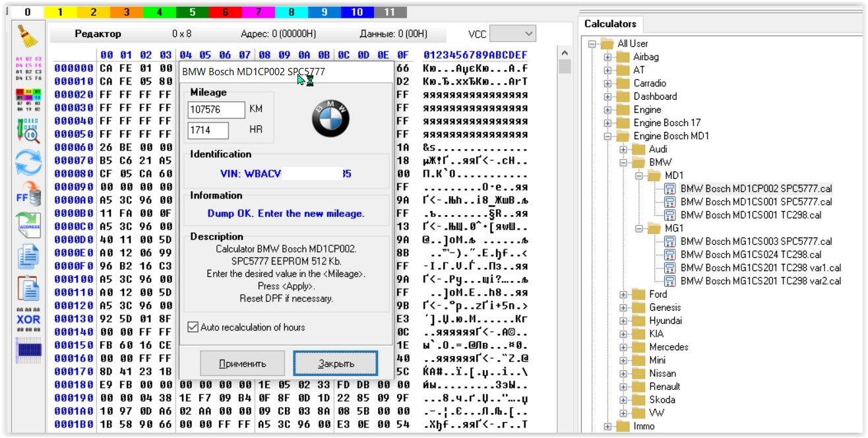The height and width of the screenshot is (438, 868).
Task: Click the hex editor scrollbar up arrow
Action: (565, 53)
